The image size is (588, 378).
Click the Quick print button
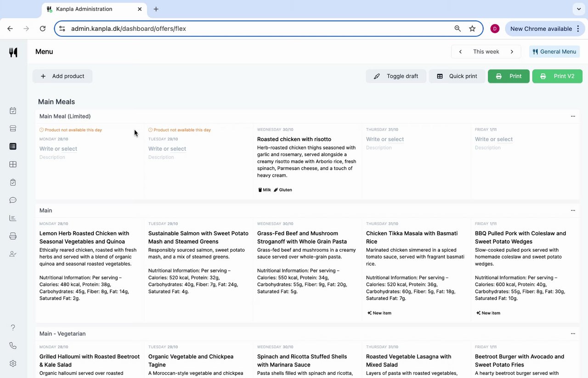(457, 76)
